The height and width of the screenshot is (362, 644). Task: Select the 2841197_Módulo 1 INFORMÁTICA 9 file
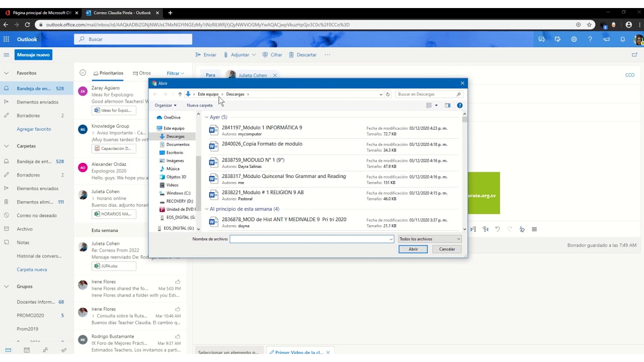click(331, 131)
